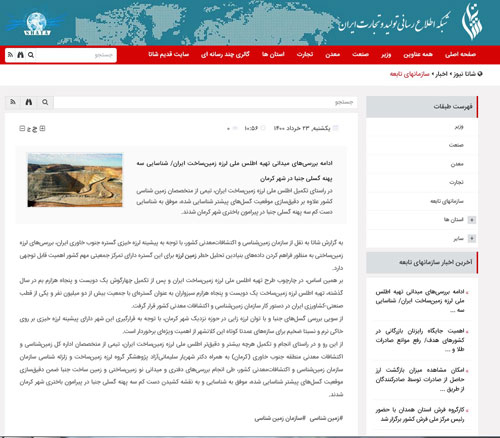Click the سازمانهای تابعه breadcrumb link
Image resolution: width=500 pixels, height=438 pixels.
(x=410, y=74)
